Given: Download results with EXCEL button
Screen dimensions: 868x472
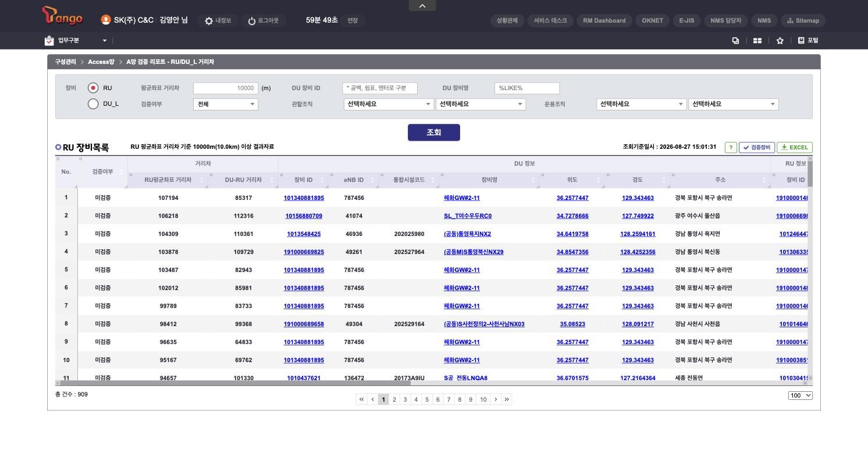Looking at the screenshot, I should (x=795, y=148).
